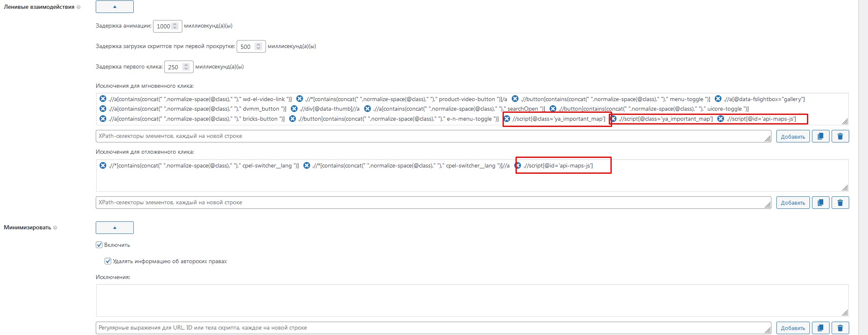Focus the delayed click XPath selector input

pyautogui.click(x=431, y=203)
